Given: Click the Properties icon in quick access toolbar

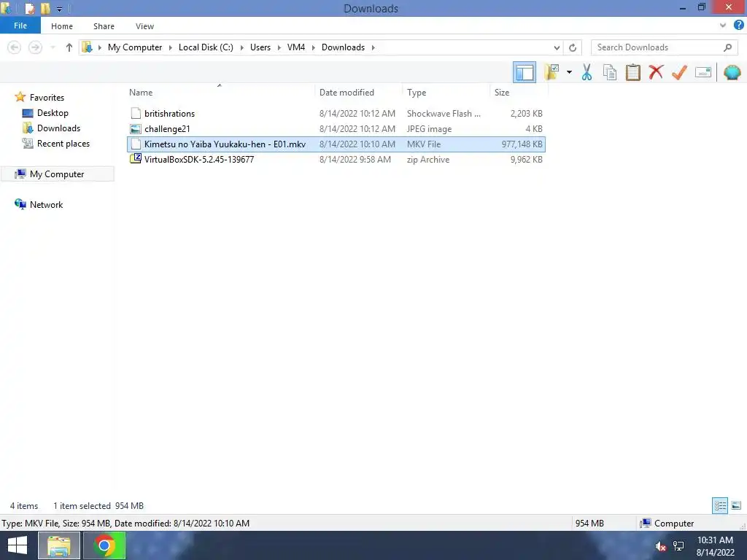Looking at the screenshot, I should coord(29,8).
